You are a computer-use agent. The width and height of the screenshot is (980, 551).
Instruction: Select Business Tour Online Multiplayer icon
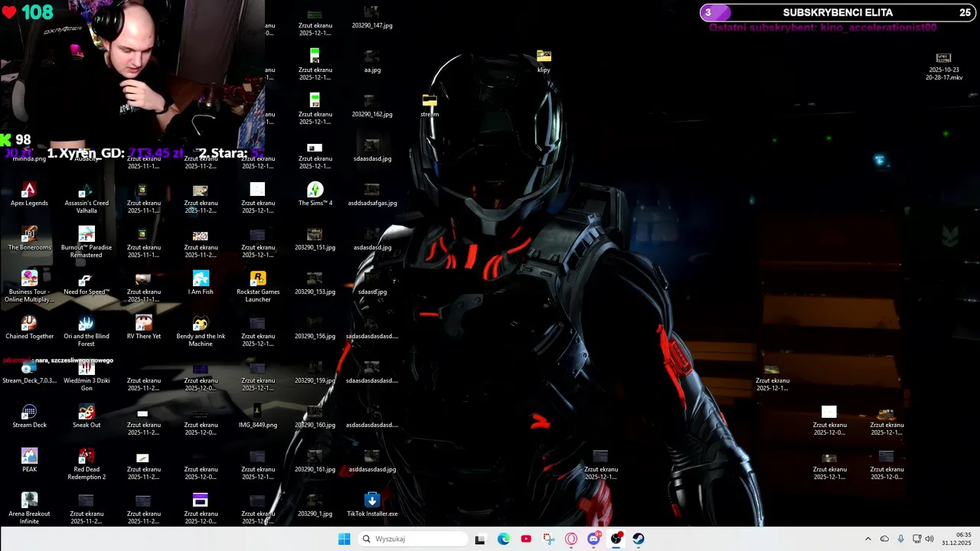coord(29,286)
